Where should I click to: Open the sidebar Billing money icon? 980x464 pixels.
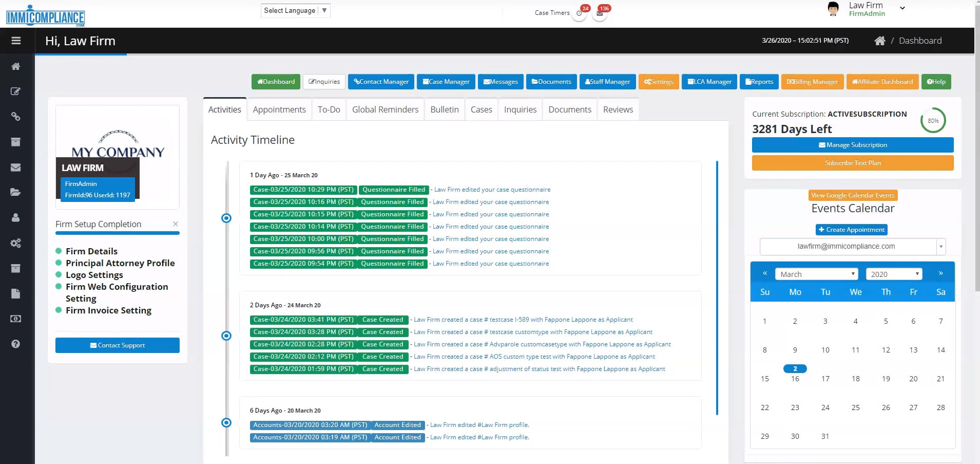[x=16, y=319]
